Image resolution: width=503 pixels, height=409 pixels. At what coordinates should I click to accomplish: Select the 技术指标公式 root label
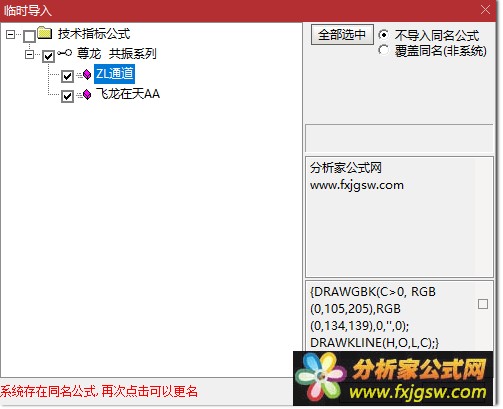coord(94,34)
